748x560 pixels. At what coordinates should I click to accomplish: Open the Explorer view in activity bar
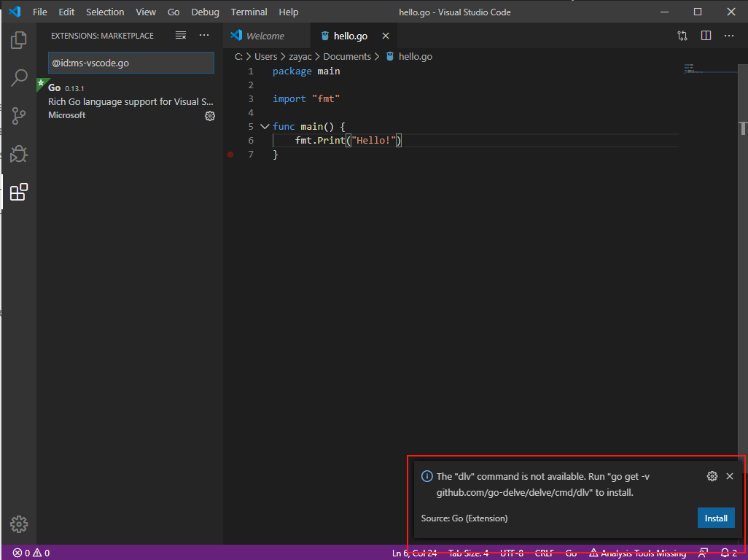(19, 40)
